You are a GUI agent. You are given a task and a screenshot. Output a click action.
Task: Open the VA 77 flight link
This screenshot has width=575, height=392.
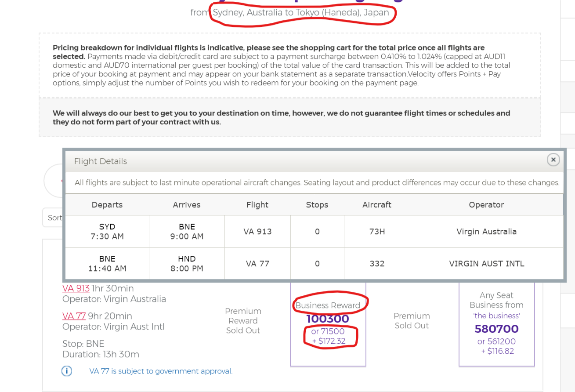pyautogui.click(x=74, y=316)
